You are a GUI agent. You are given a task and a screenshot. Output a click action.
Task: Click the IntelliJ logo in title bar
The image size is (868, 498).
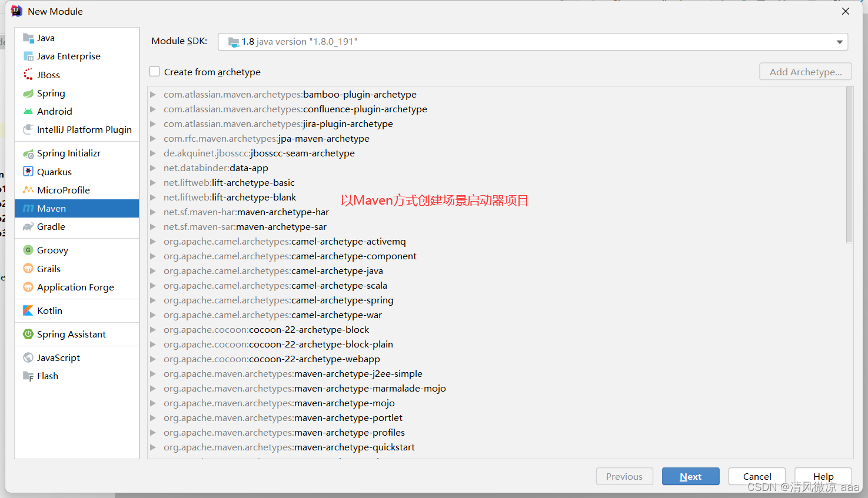tap(16, 11)
